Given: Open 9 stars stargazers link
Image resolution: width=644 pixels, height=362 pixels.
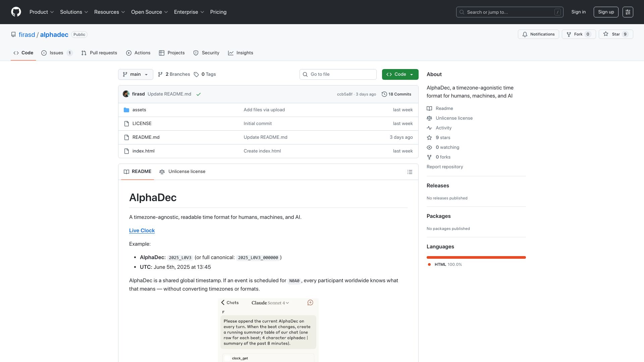Looking at the screenshot, I should [x=439, y=138].
